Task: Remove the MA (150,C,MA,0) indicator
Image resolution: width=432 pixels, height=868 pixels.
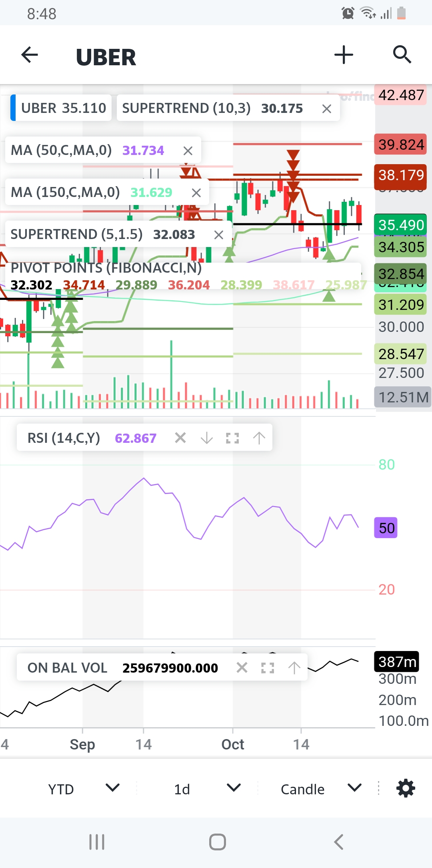Action: (x=196, y=193)
